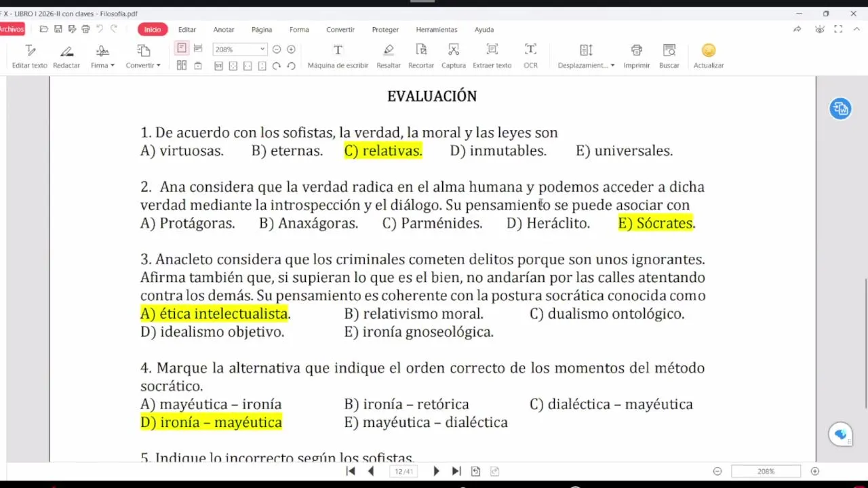Enter fullscreen mode icon
Image resolution: width=868 pixels, height=488 pixels.
838,29
